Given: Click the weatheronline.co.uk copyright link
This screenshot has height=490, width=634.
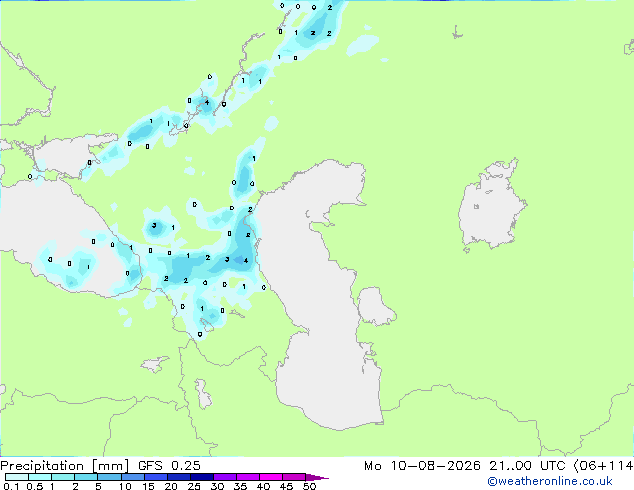Looking at the screenshot, I should click(549, 481).
